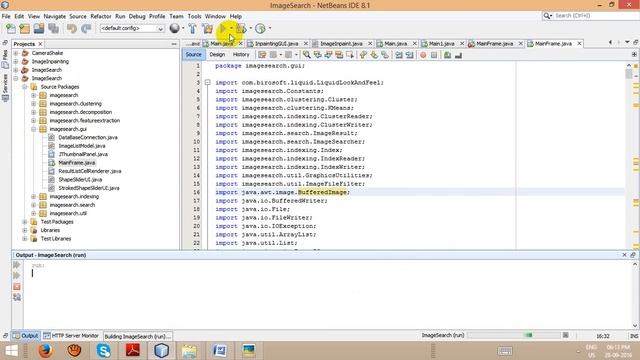Collapse the Source Packages node

24,87
